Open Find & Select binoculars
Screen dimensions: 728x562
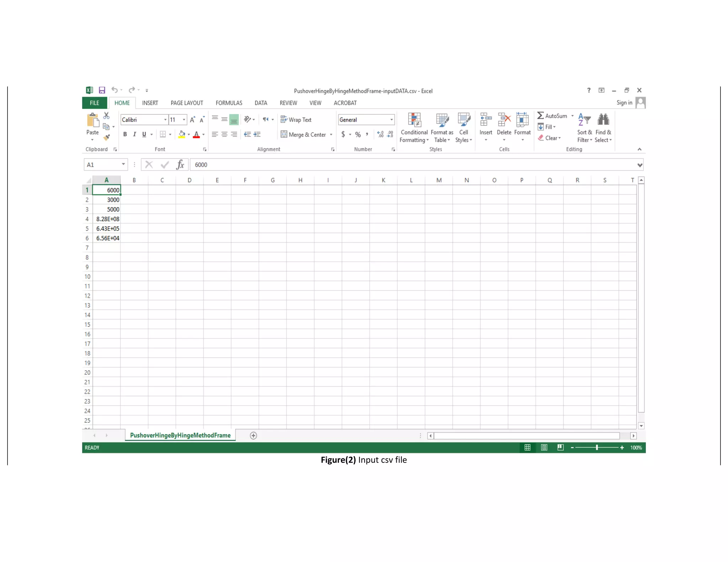coord(603,128)
